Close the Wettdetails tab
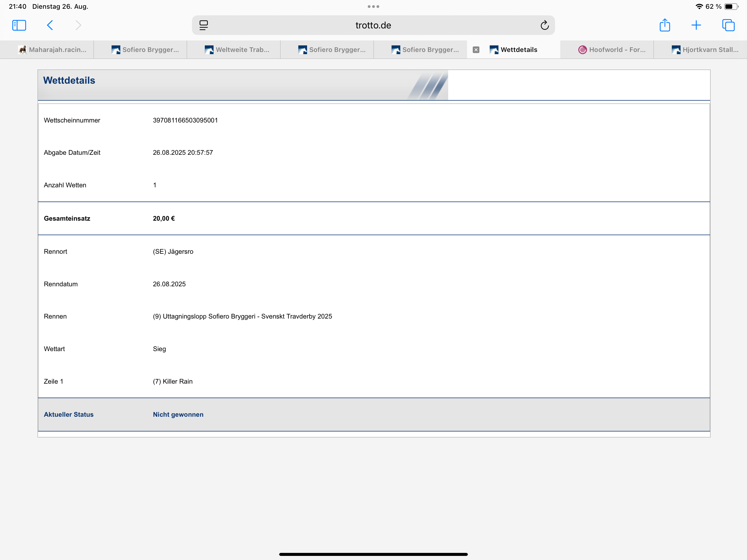Image resolution: width=747 pixels, height=560 pixels. 476,50
